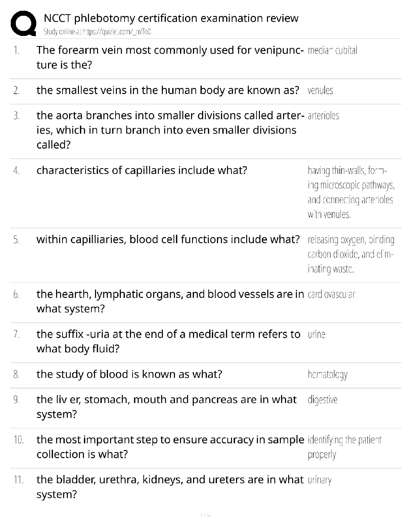Click the answer 'digestive'

click(x=322, y=400)
